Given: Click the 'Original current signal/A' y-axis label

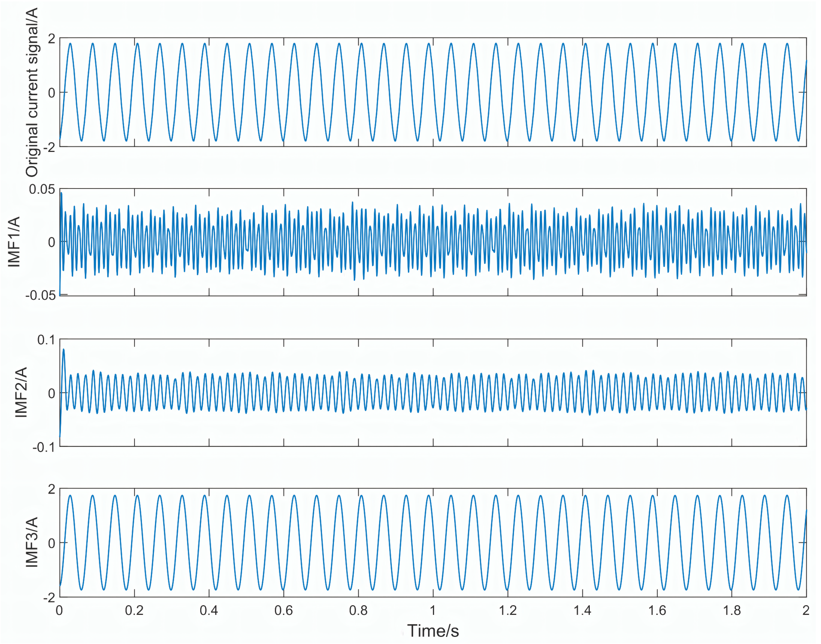Looking at the screenshot, I should 32,92.
